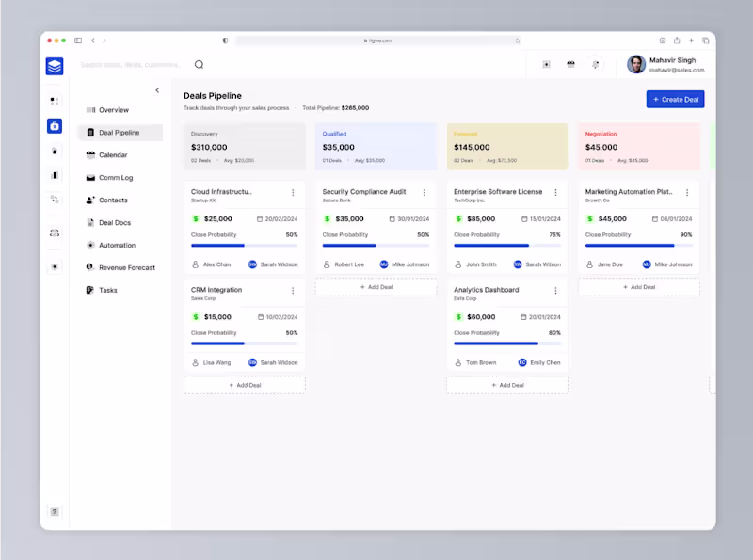The image size is (753, 560).
Task: Click the first header icon left of the profile
Action: coord(546,64)
